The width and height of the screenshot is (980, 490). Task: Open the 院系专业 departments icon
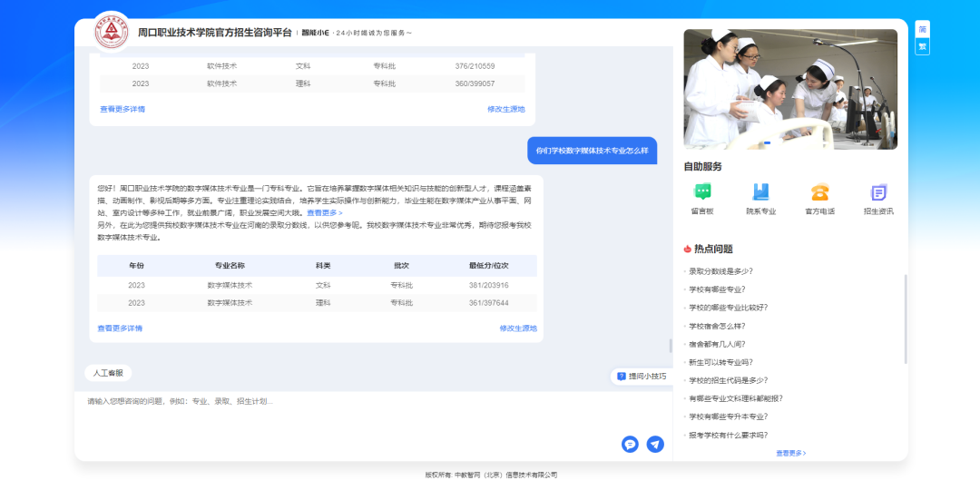[x=760, y=191]
